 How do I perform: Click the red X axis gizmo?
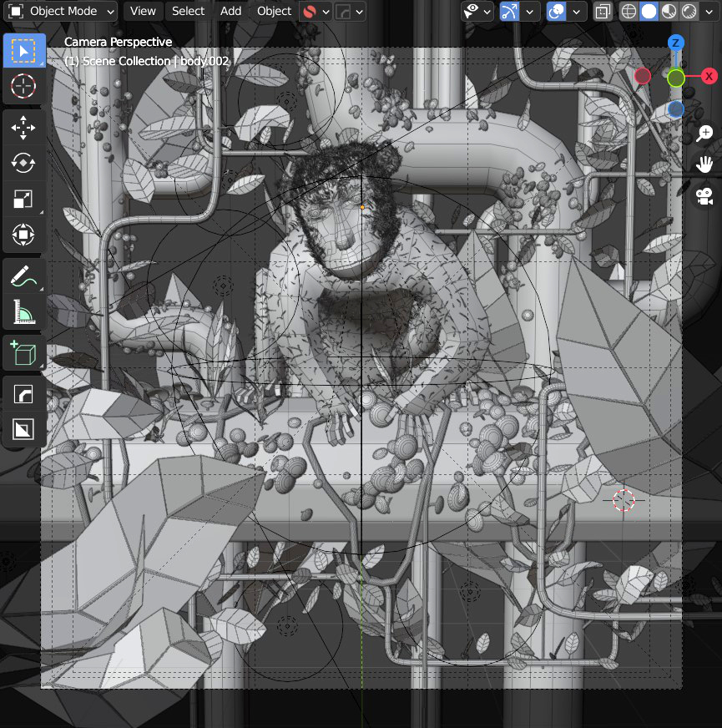pos(709,76)
